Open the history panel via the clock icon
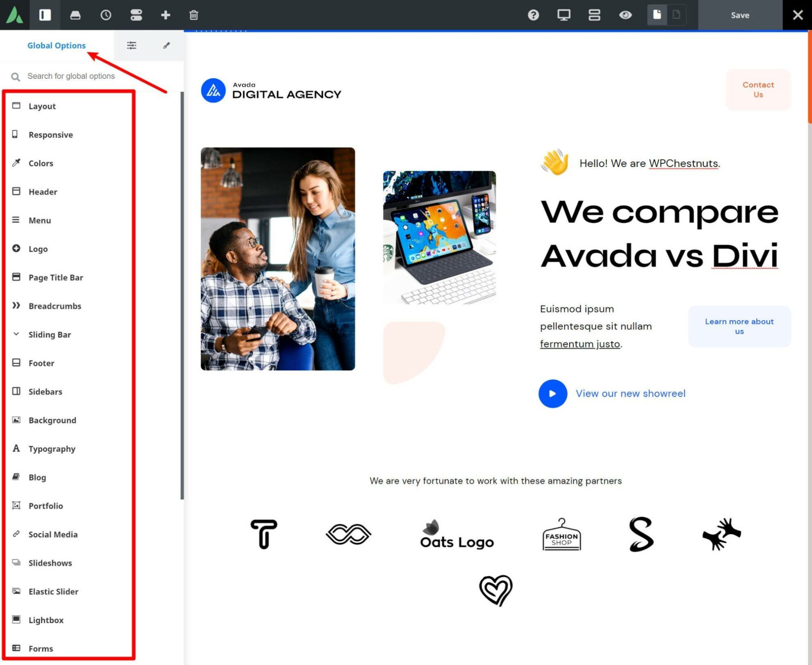The width and height of the screenshot is (812, 665). (x=106, y=15)
